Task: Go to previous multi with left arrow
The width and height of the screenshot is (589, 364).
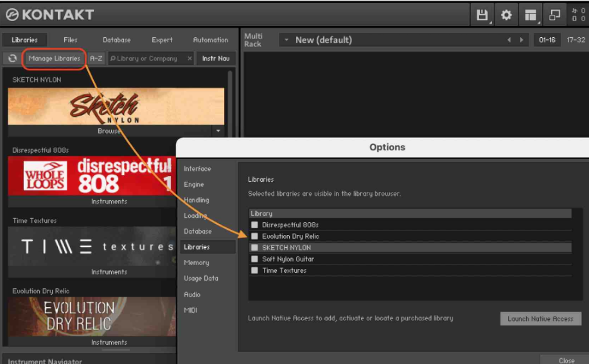Action: pyautogui.click(x=509, y=40)
